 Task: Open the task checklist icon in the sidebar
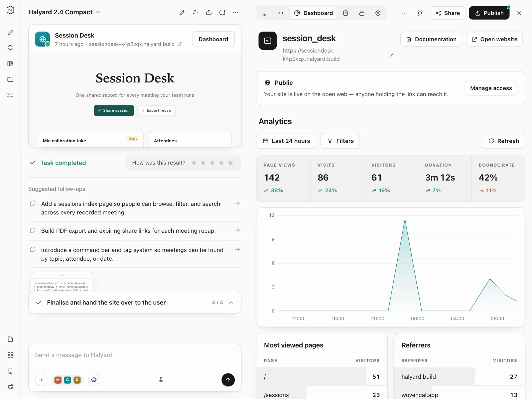coord(10,95)
